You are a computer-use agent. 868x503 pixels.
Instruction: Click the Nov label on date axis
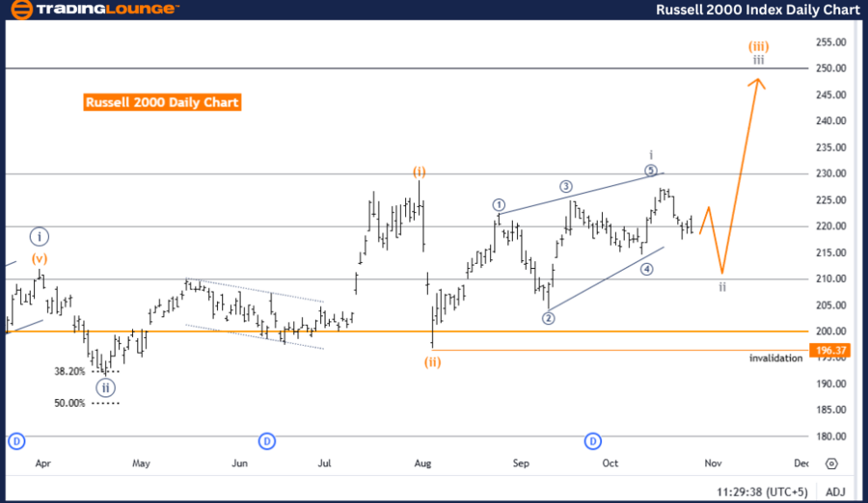tap(713, 463)
